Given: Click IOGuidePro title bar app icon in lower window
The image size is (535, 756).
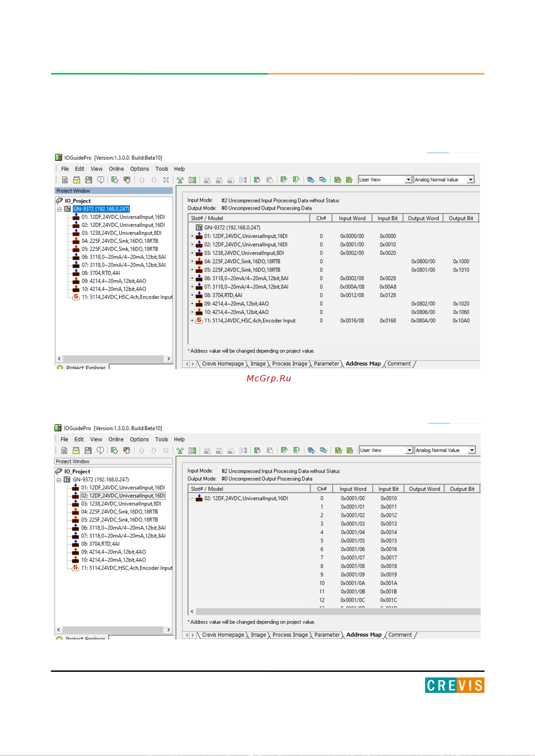Looking at the screenshot, I should [58, 428].
